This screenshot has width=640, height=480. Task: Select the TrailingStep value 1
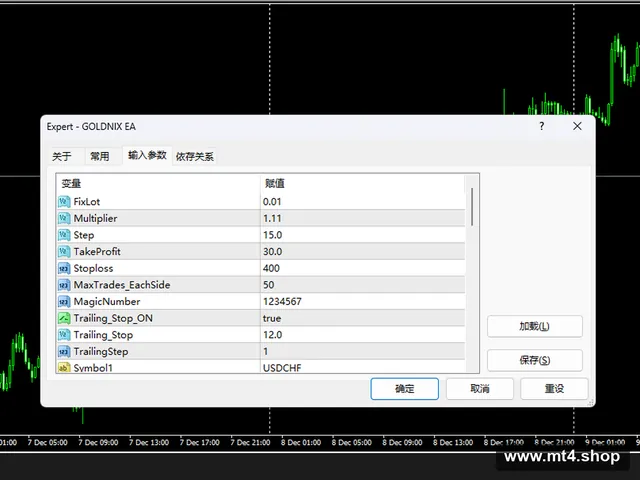[x=266, y=351]
